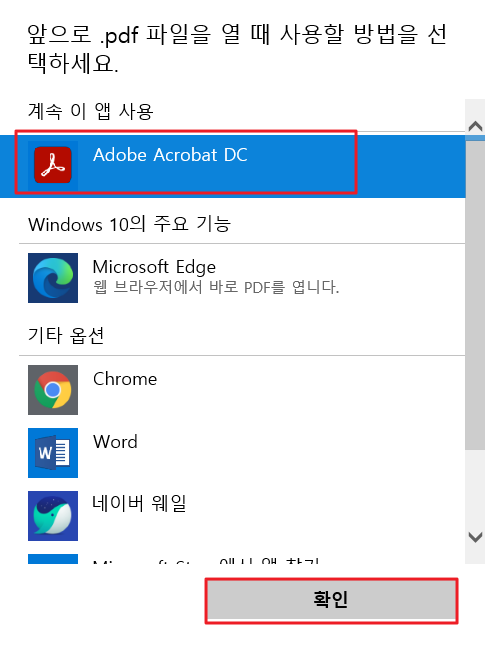This screenshot has height=649, width=485.
Task: Choose the 네이버 웨일 whale icon
Action: [x=53, y=516]
